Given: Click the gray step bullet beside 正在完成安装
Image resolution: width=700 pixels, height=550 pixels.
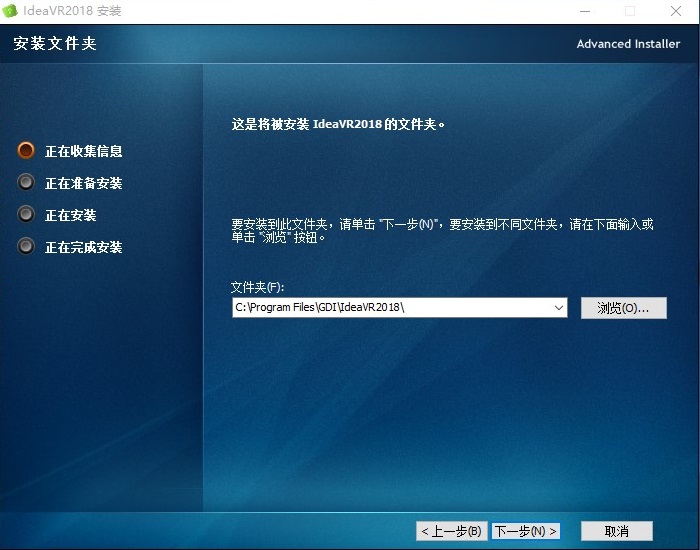Looking at the screenshot, I should (26, 246).
